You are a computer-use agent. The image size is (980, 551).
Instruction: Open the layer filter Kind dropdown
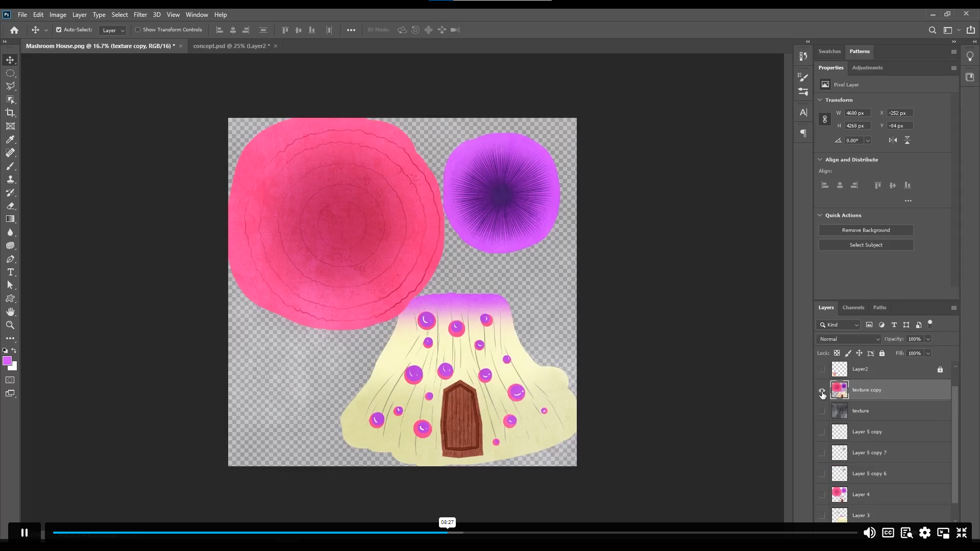click(838, 324)
